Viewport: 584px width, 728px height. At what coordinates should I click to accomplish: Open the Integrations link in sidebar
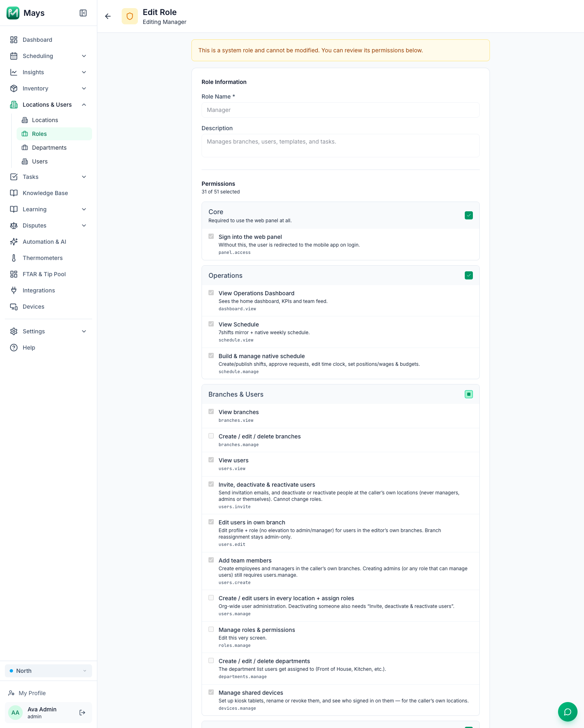[48, 290]
